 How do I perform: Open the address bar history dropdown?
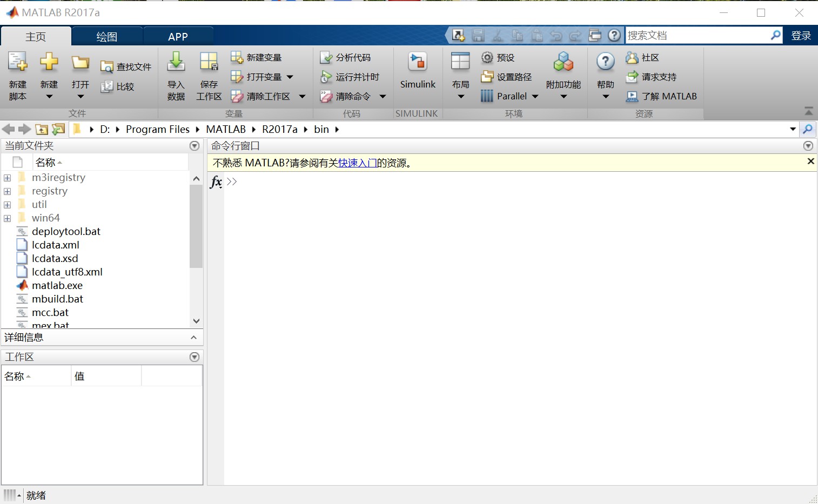click(793, 129)
